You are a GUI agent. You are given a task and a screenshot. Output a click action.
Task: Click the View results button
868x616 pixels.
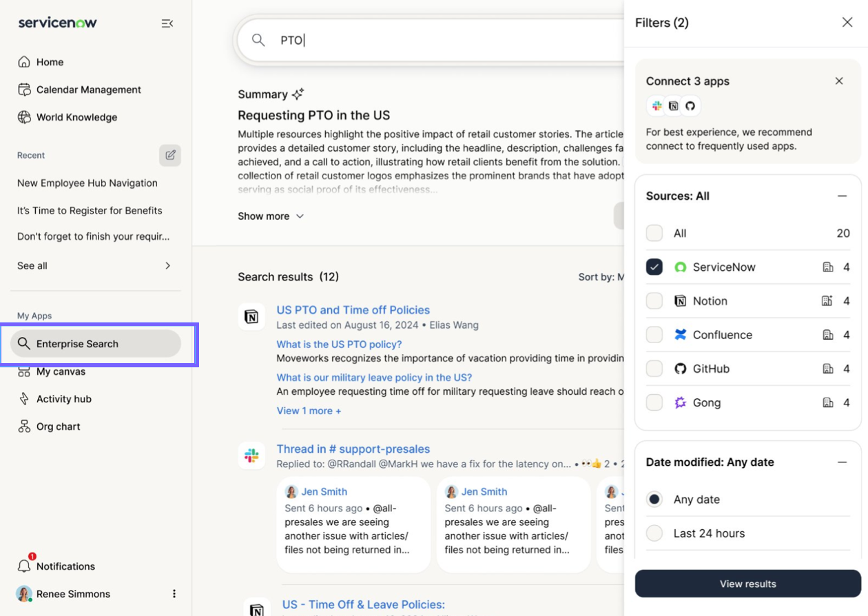(747, 584)
